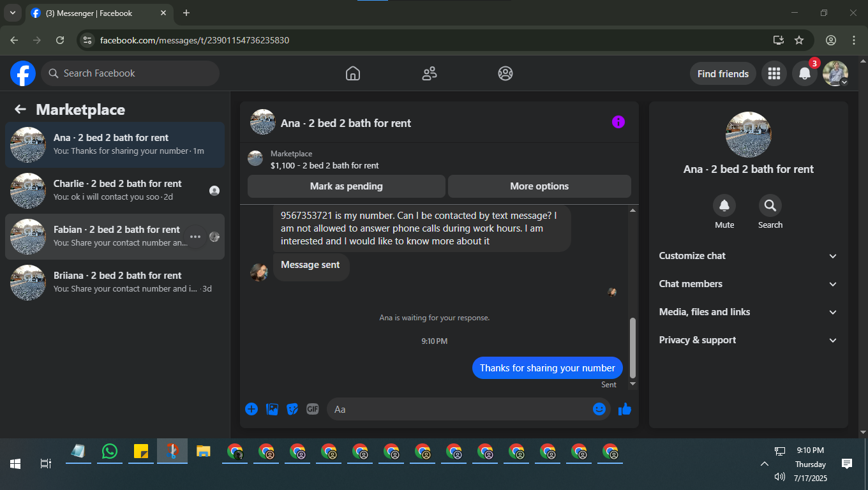This screenshot has height=490, width=868.
Task: Expand the Chat members section
Action: (748, 284)
